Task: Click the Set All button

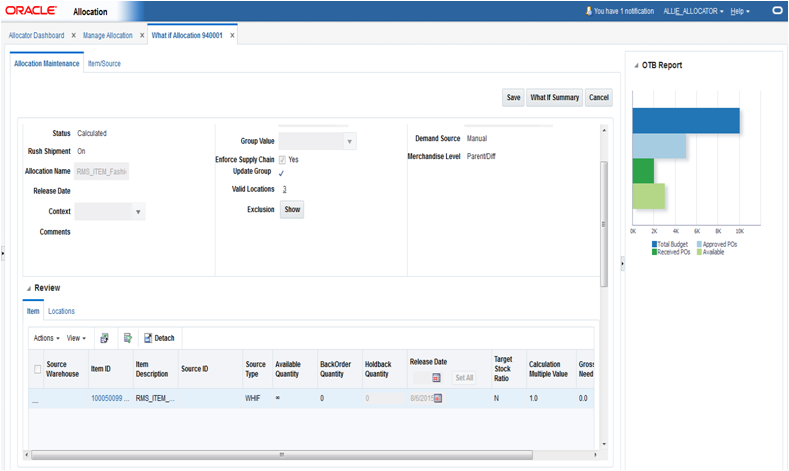Action: pos(464,378)
